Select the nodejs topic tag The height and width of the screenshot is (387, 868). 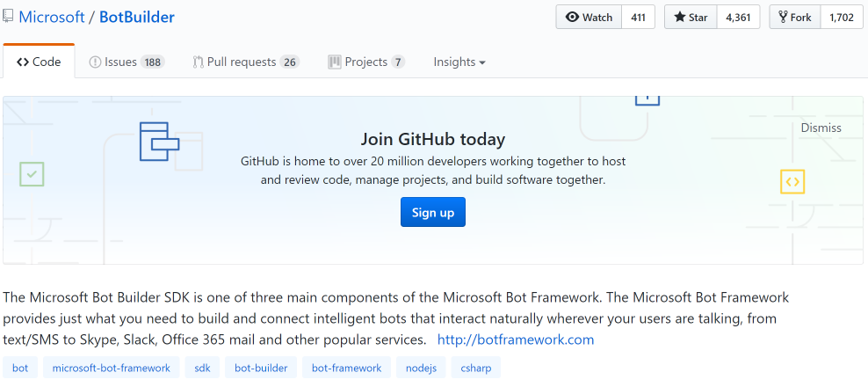tap(421, 368)
